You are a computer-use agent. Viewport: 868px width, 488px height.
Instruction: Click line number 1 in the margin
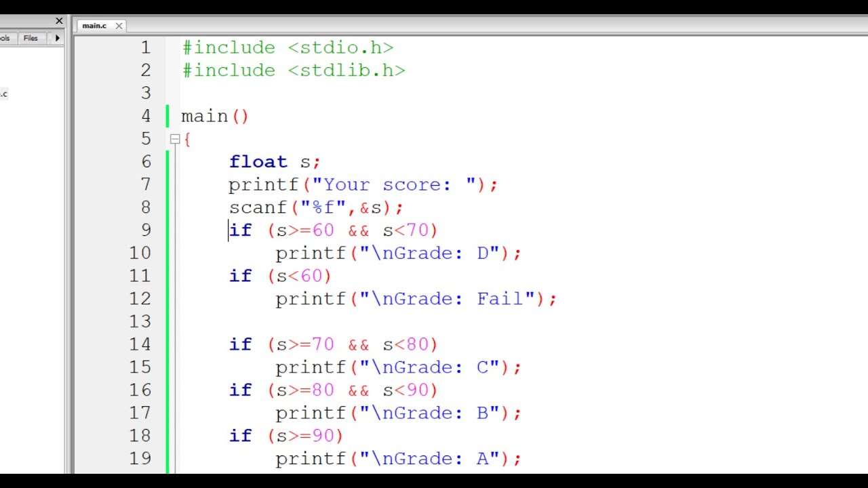146,47
